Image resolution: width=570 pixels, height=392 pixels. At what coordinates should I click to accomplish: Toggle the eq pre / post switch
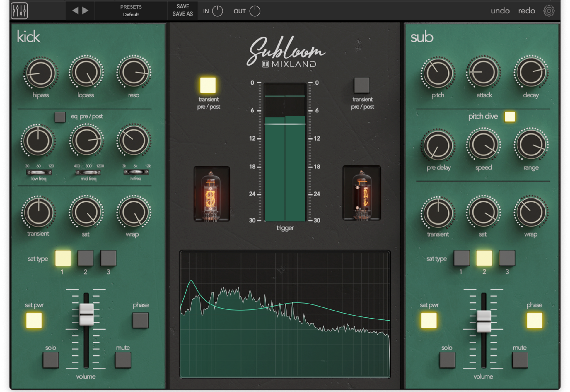tap(60, 117)
